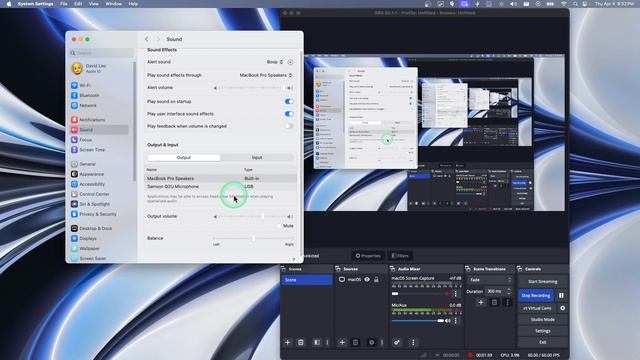Viewport: 640px width, 360px height.
Task: Click the Filters button above OBS docks
Action: pyautogui.click(x=400, y=256)
